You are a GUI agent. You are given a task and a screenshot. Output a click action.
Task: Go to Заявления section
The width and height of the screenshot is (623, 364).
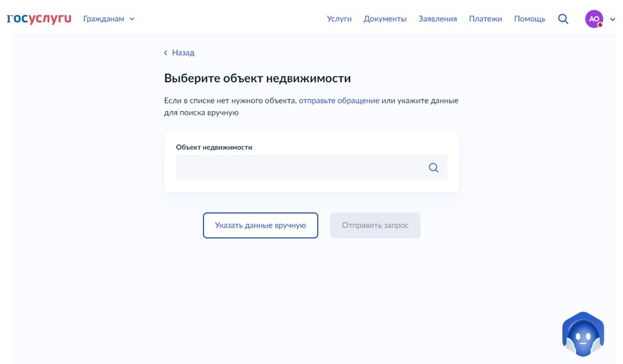click(438, 19)
